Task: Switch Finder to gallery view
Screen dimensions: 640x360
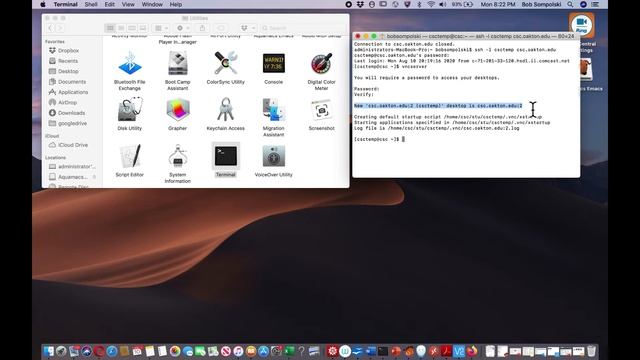Action: click(x=142, y=28)
